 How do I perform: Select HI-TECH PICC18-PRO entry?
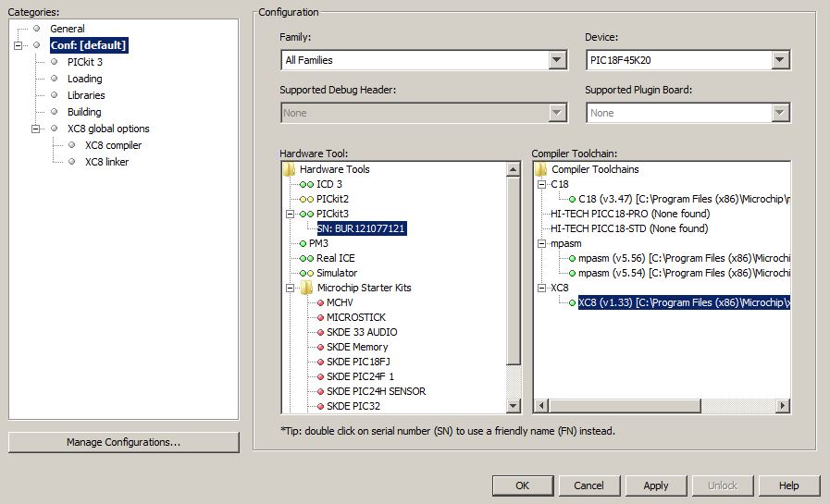[630, 214]
